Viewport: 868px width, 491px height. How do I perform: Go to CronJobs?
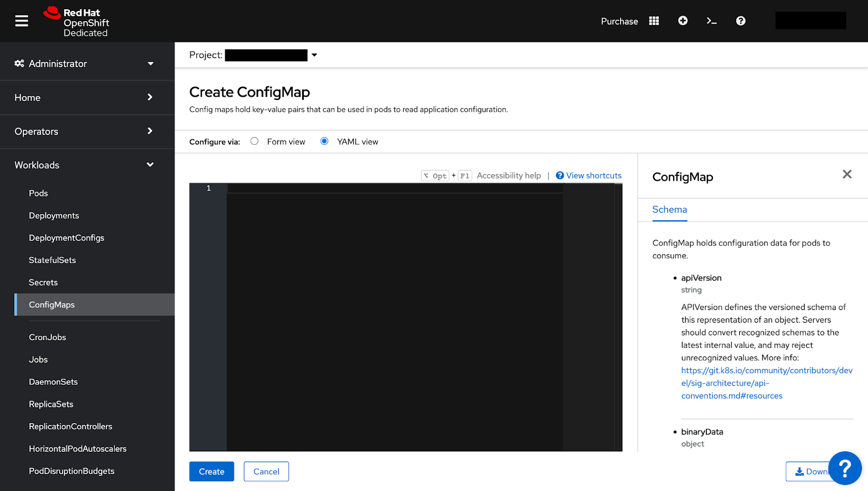pyautogui.click(x=47, y=337)
